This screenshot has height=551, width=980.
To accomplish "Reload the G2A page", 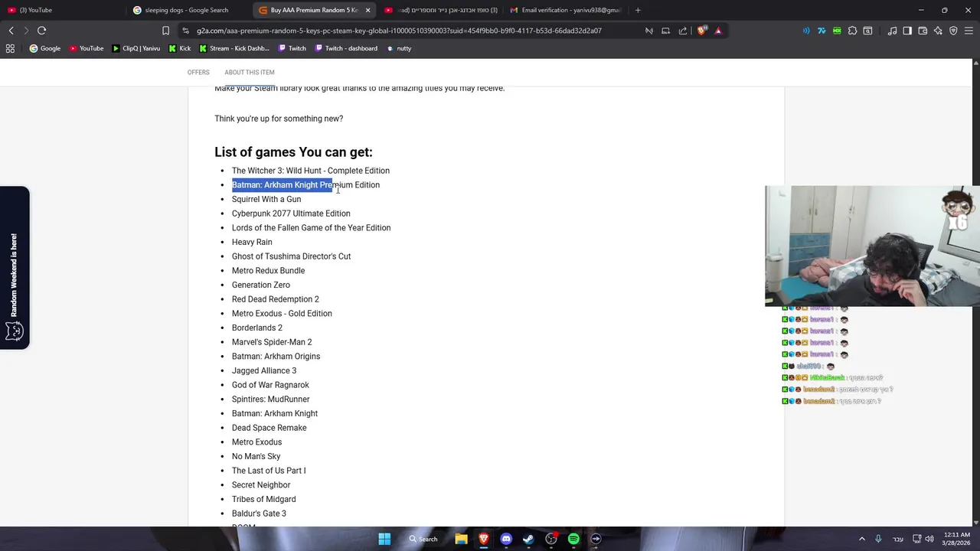I will tap(41, 31).
